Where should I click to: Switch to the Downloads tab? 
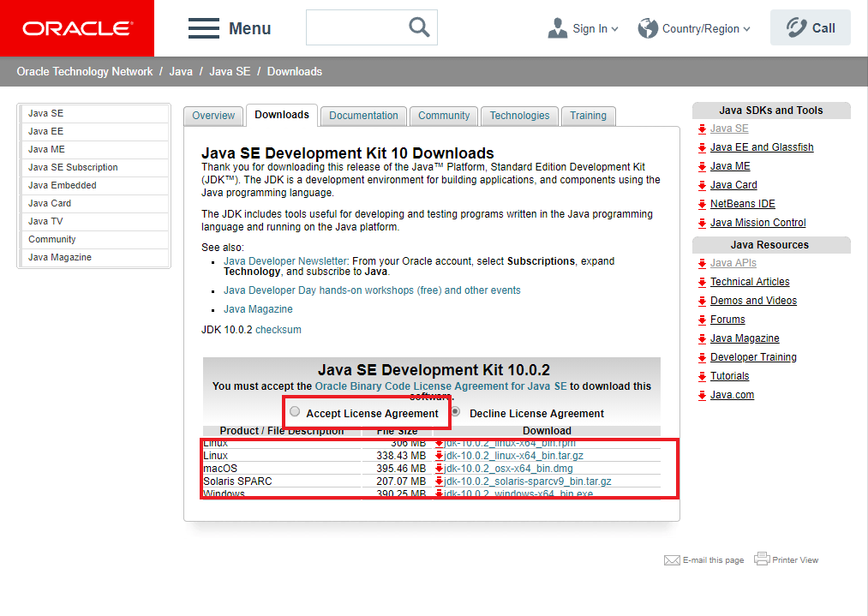[x=282, y=115]
